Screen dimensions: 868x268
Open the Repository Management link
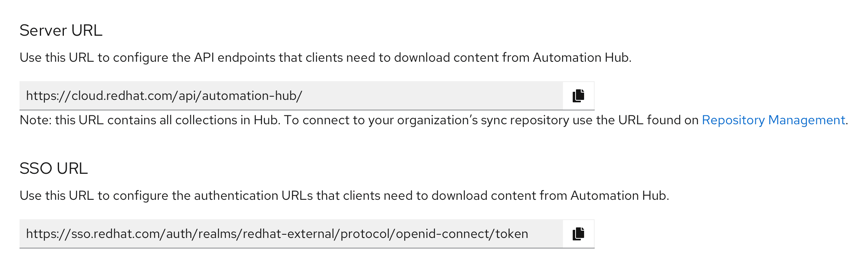[x=773, y=120]
